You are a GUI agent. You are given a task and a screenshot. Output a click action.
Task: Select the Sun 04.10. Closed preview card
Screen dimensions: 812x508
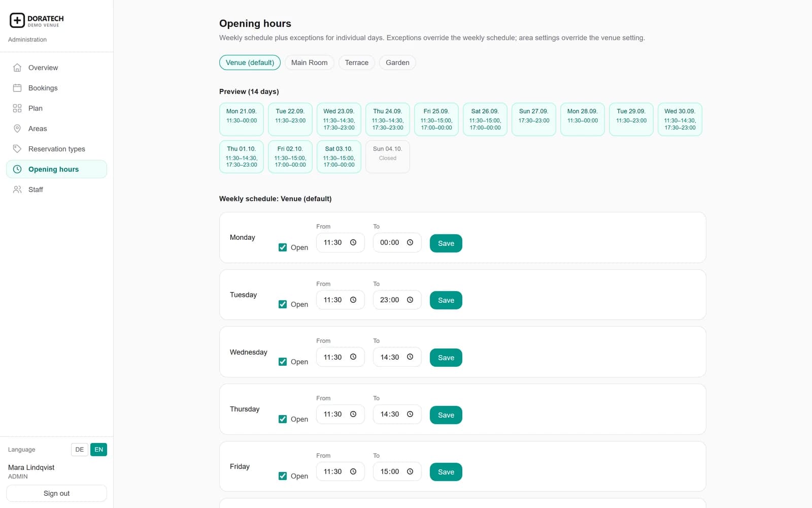[388, 156]
